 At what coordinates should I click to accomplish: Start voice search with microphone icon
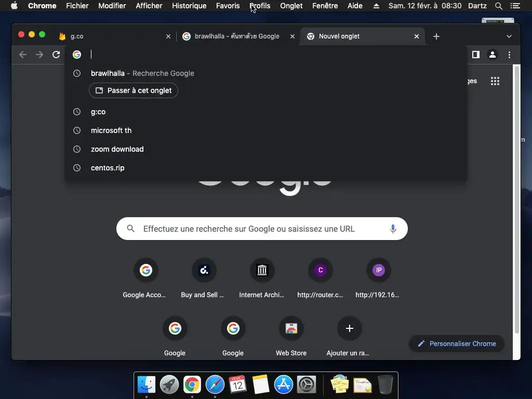coord(393,229)
